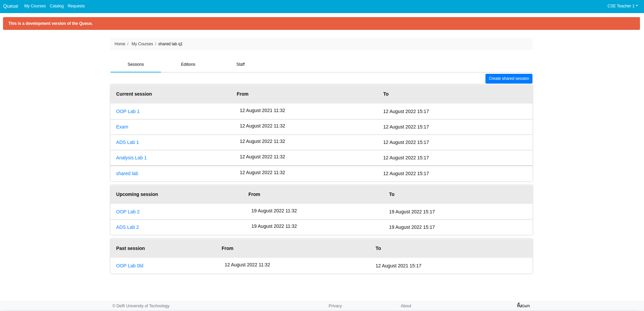Click shared lab row From date
Image resolution: width=644 pixels, height=311 pixels.
262,172
